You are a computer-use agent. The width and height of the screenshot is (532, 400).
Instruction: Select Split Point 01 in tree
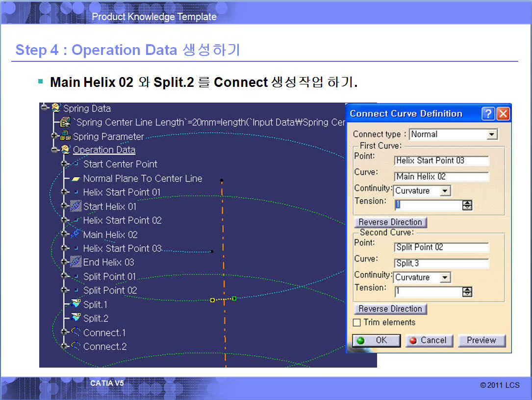point(109,276)
